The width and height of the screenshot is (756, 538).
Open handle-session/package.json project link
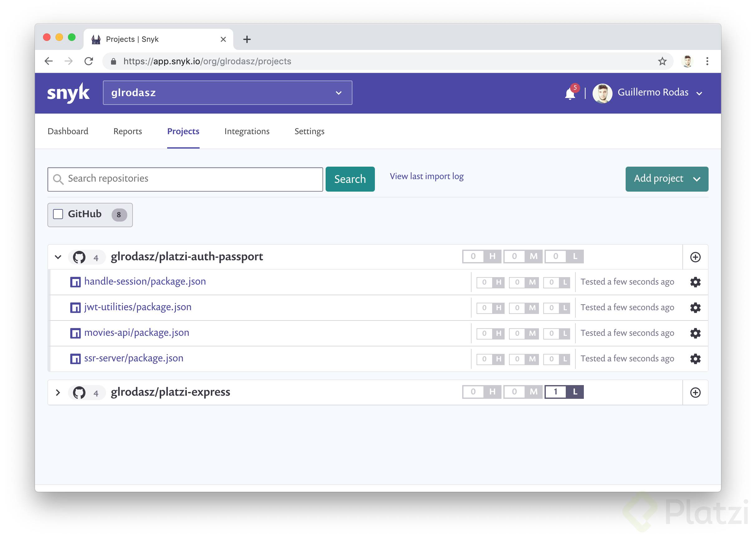tap(145, 281)
